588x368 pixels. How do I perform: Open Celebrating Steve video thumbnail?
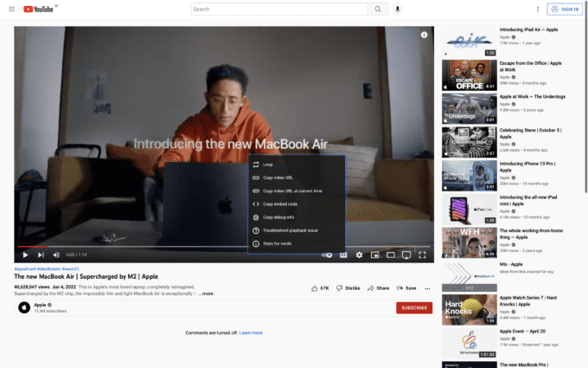click(x=470, y=142)
